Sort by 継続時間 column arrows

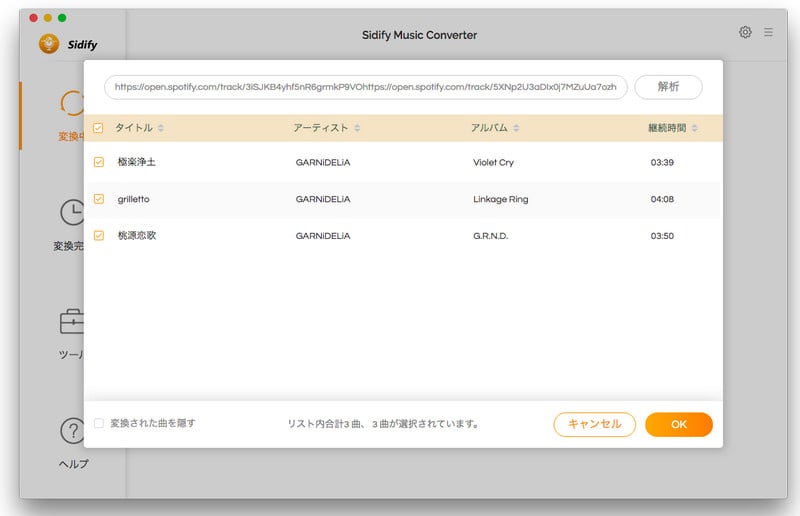pyautogui.click(x=694, y=128)
